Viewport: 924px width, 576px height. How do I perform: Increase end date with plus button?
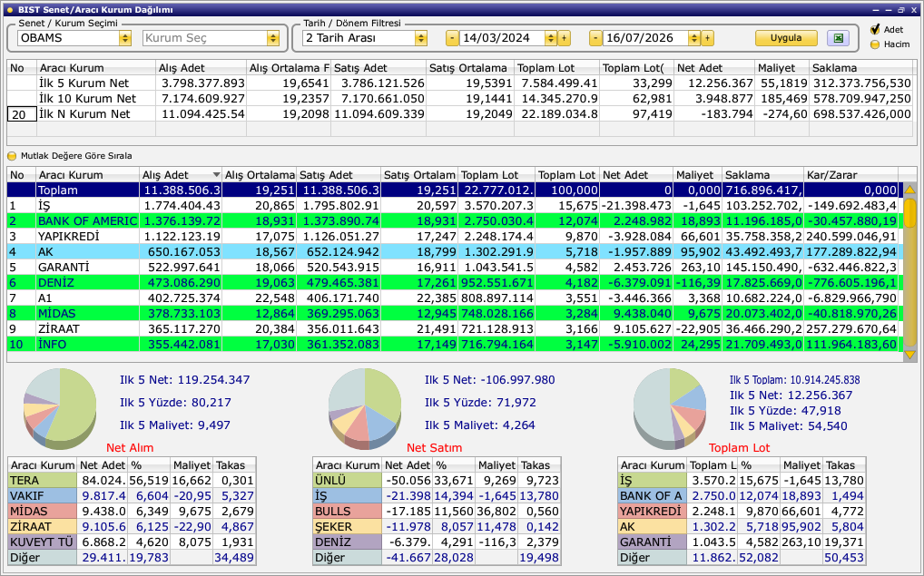click(707, 38)
